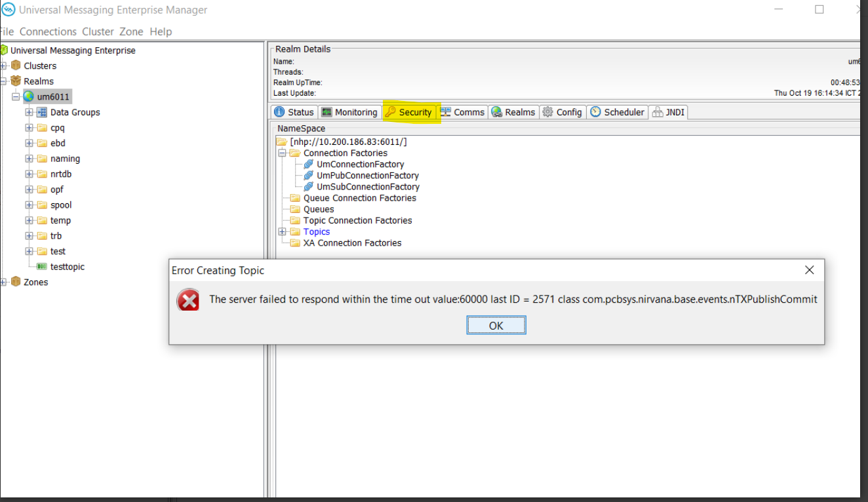
Task: Expand the nrtdb folder
Action: (30, 174)
